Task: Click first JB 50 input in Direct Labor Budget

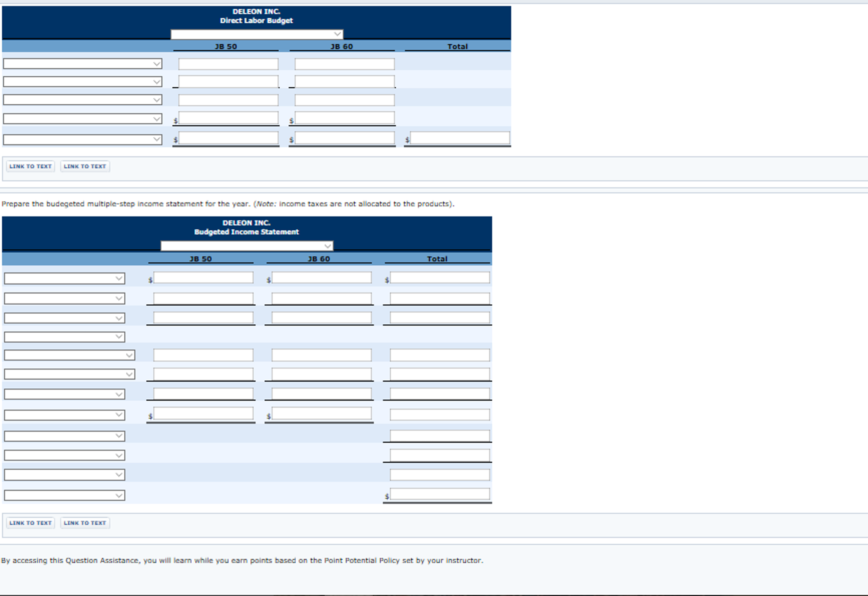Action: [228, 64]
